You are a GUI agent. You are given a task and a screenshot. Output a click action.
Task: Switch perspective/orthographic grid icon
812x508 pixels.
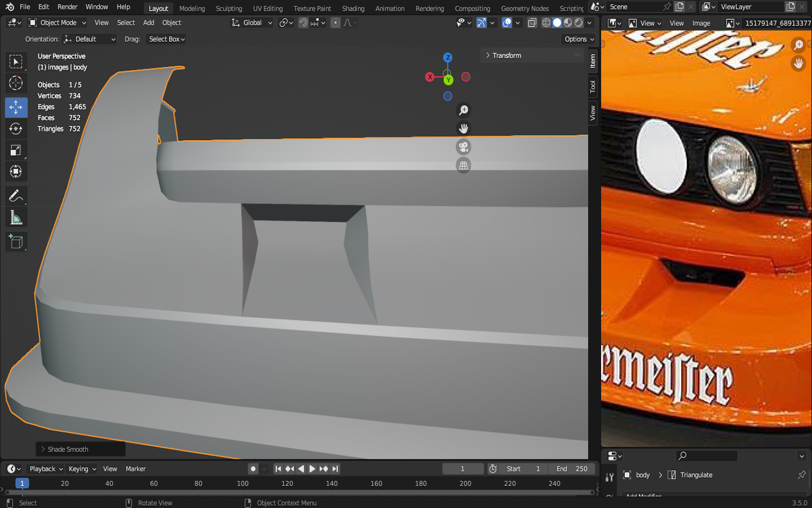tap(464, 165)
